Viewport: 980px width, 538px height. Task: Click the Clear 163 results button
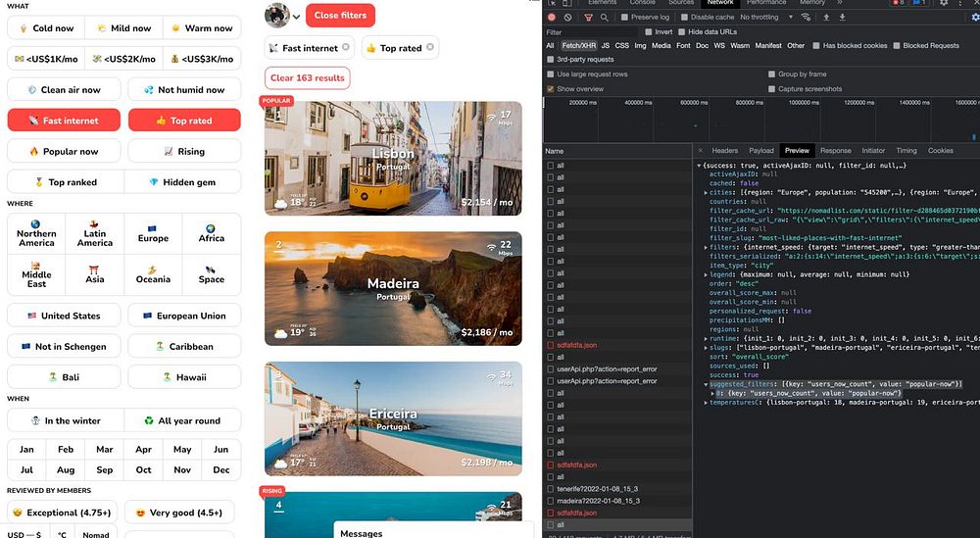click(x=307, y=77)
